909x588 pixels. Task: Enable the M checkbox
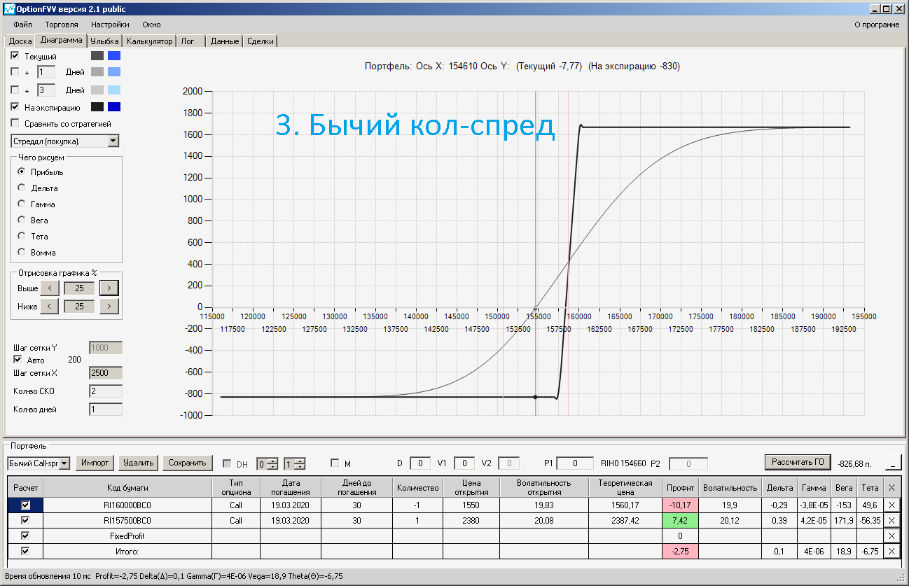tap(335, 463)
